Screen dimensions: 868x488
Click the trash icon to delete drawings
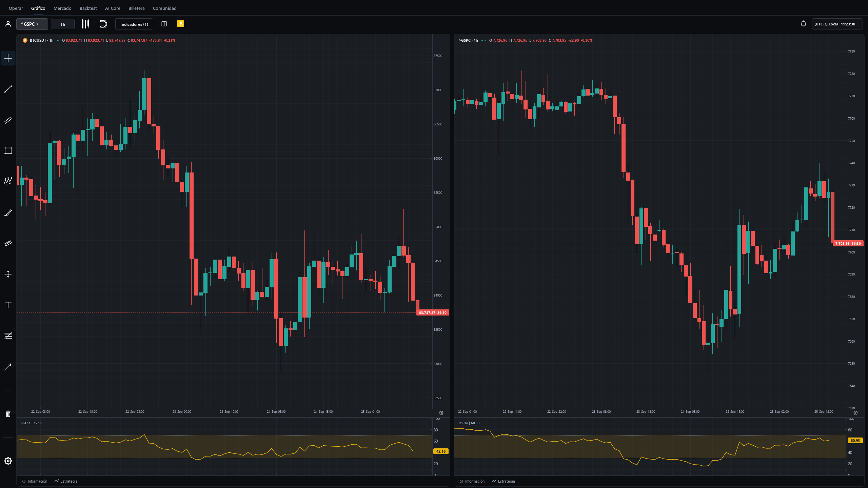(8, 414)
